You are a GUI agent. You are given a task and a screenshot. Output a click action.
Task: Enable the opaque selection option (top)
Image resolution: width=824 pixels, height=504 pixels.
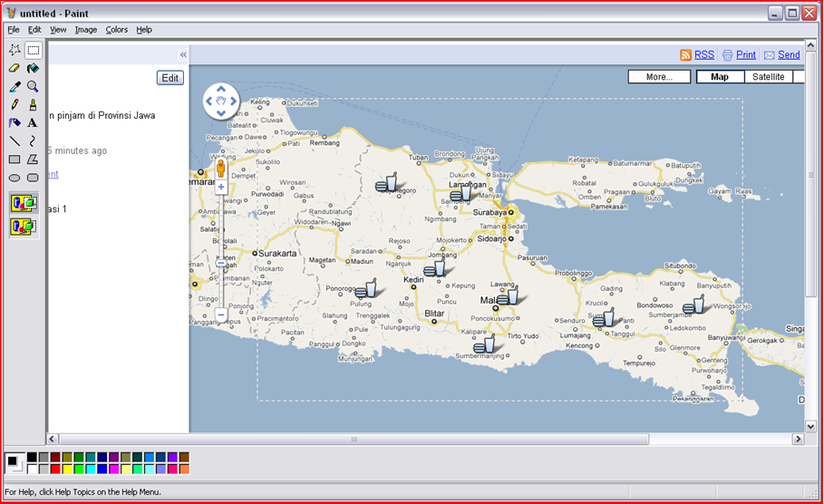[24, 202]
